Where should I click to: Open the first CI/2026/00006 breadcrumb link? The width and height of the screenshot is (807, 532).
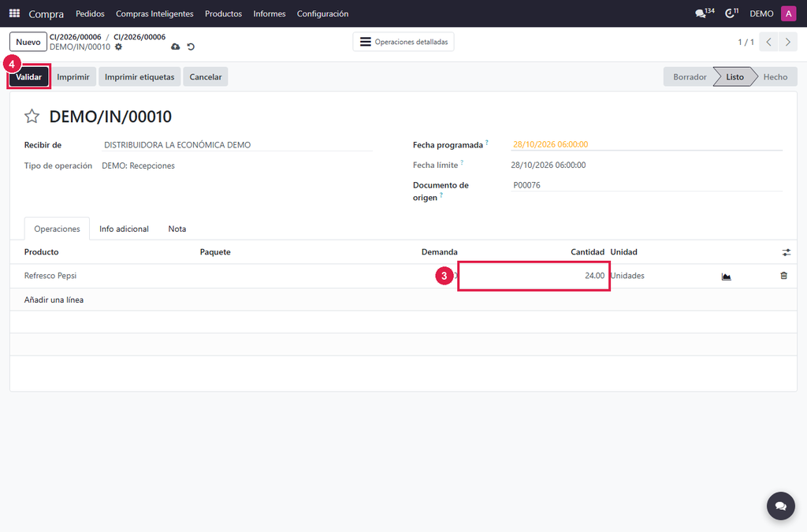point(75,37)
